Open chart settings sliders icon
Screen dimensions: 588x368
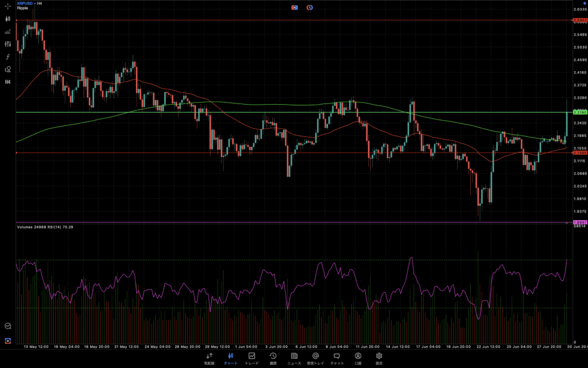coord(7,44)
